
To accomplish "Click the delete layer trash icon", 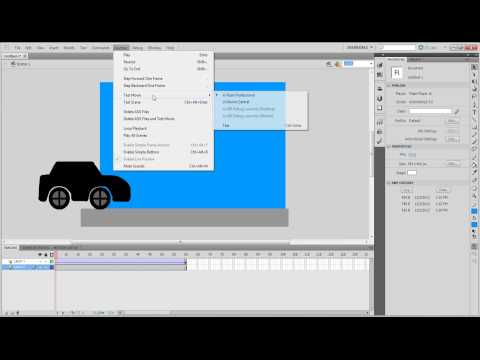I will pyautogui.click(x=18, y=313).
